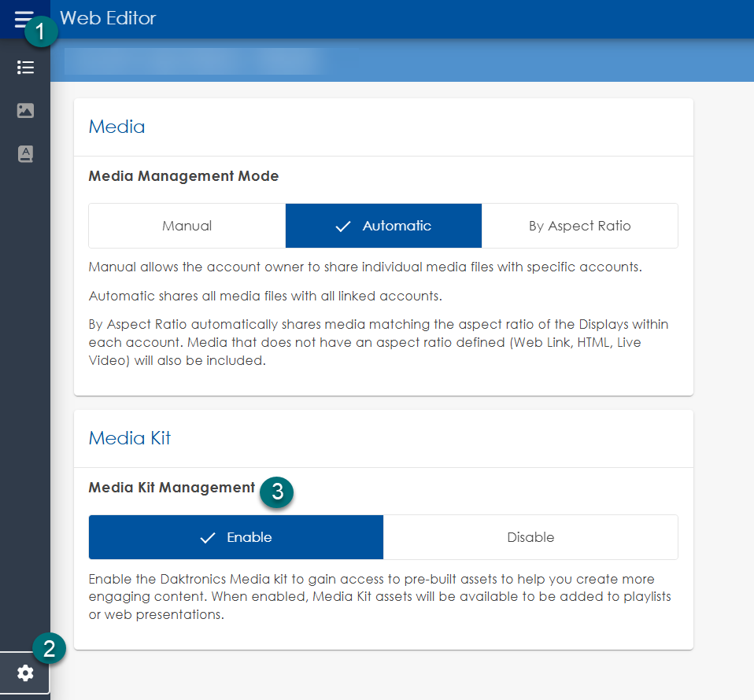The image size is (754, 700).
Task: Open the settings gear icon
Action: coord(25,674)
